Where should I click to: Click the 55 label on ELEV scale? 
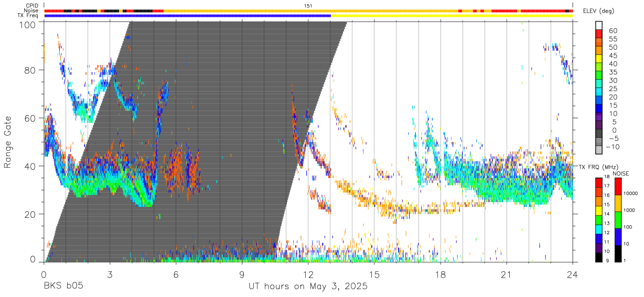pyautogui.click(x=612, y=39)
